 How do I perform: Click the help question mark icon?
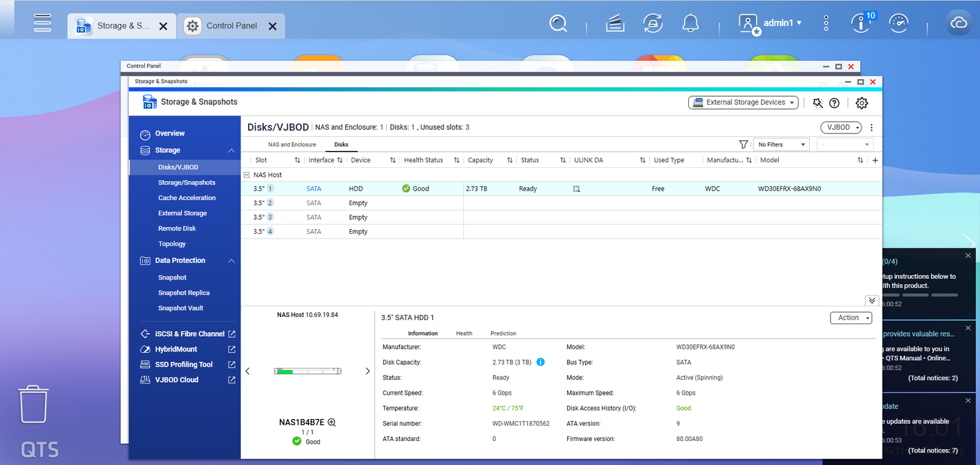point(834,103)
